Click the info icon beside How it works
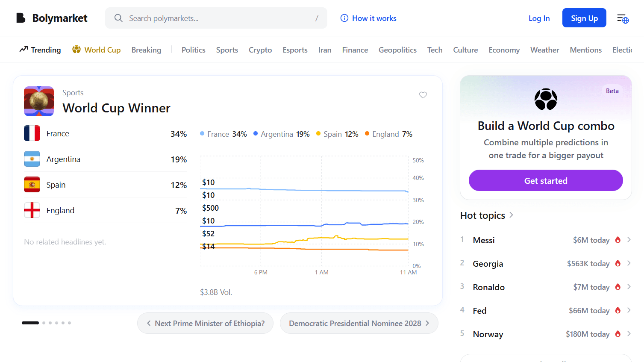This screenshot has height=362, width=644. (x=344, y=18)
